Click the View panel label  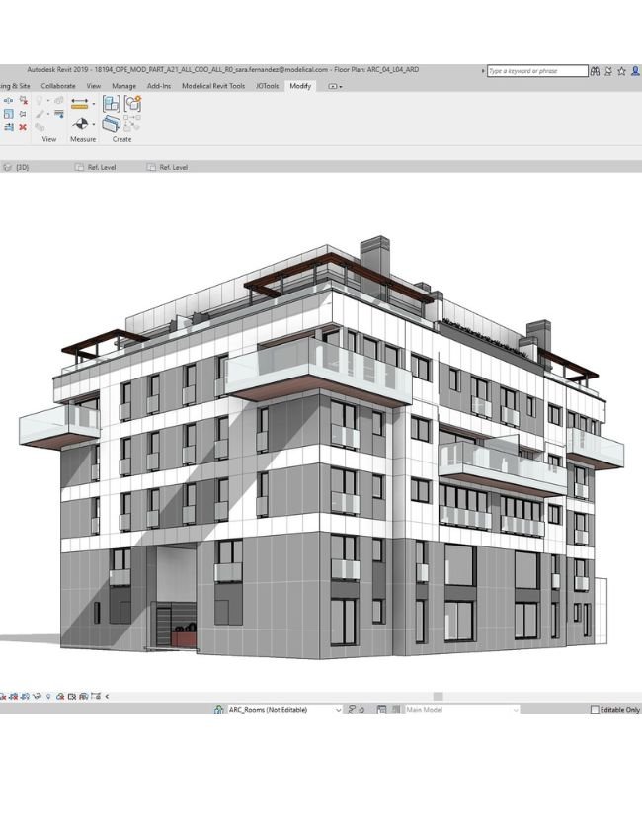(49, 139)
